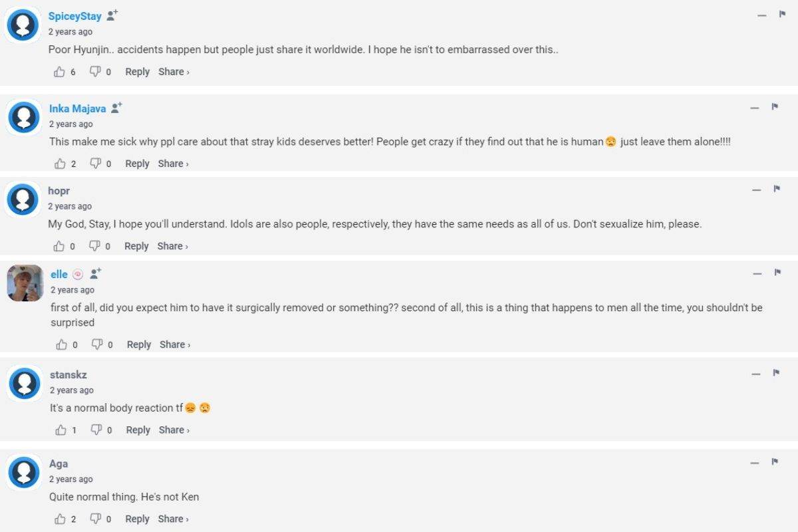
Task: Reply to SpiceyStay's comment
Action: coord(137,72)
